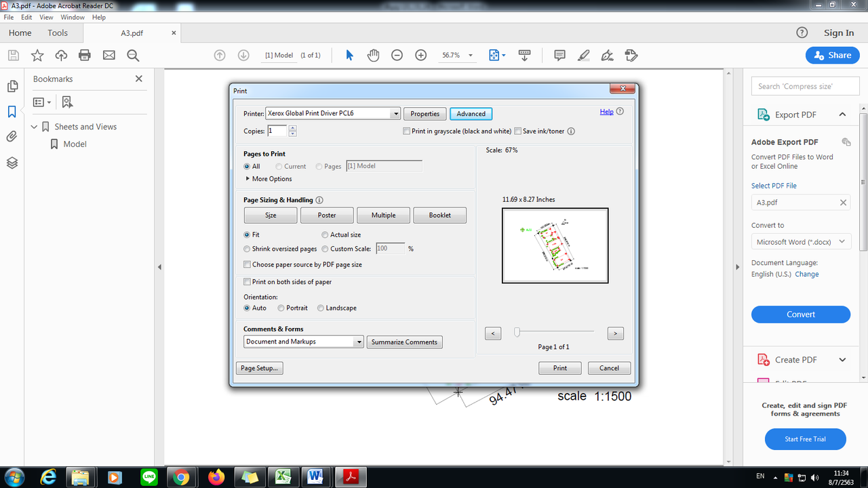Open the bookmarks panel icon
The height and width of the screenshot is (488, 868).
pos(12,112)
